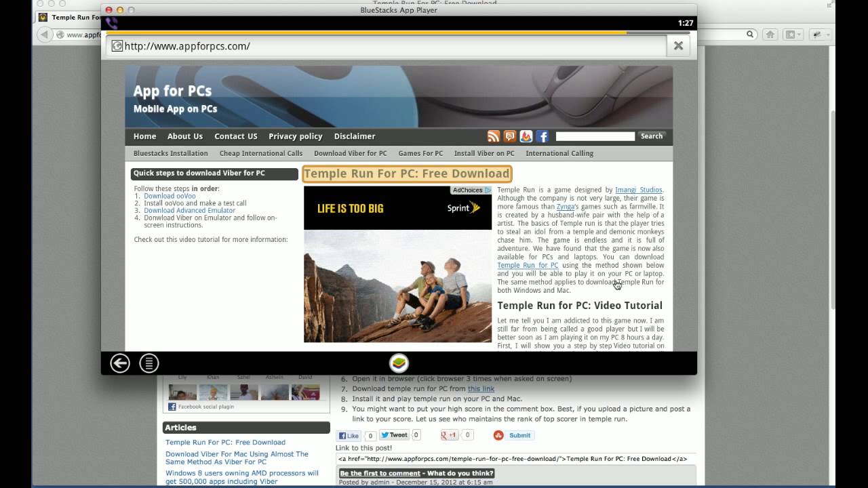Click the FeedBurner flame icon
The image size is (868, 488).
(x=526, y=136)
